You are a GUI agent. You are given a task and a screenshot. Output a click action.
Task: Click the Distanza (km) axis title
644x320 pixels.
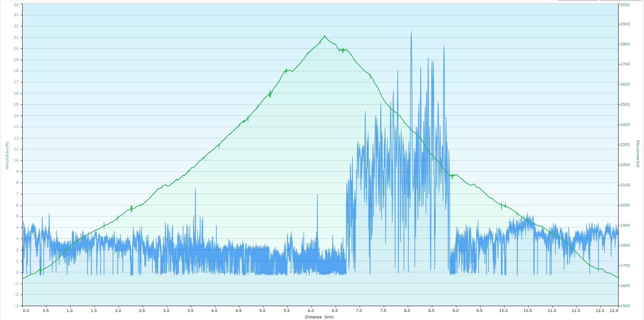tap(319, 317)
